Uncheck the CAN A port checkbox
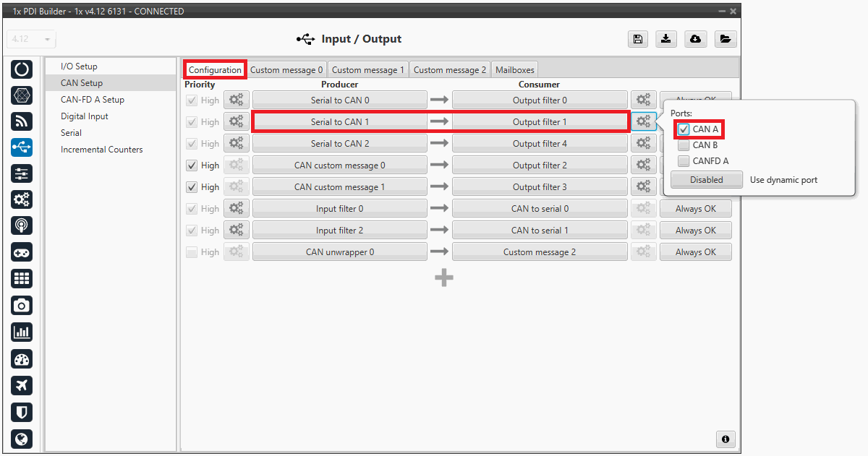 pyautogui.click(x=684, y=129)
